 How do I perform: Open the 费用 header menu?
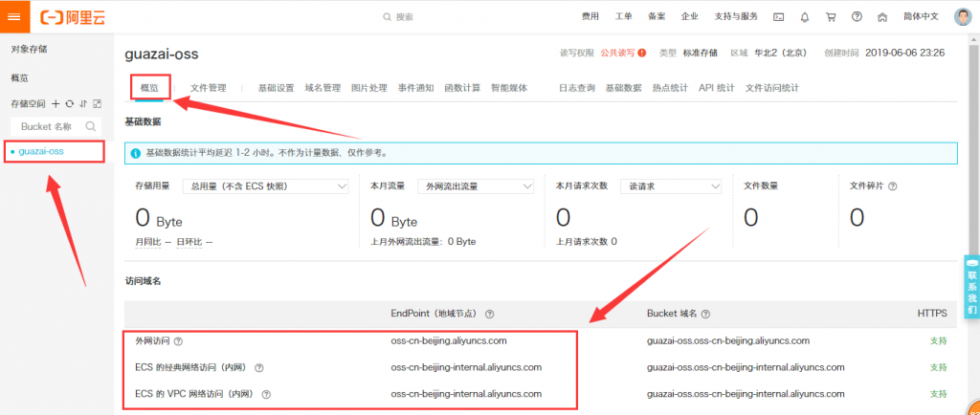pyautogui.click(x=590, y=17)
